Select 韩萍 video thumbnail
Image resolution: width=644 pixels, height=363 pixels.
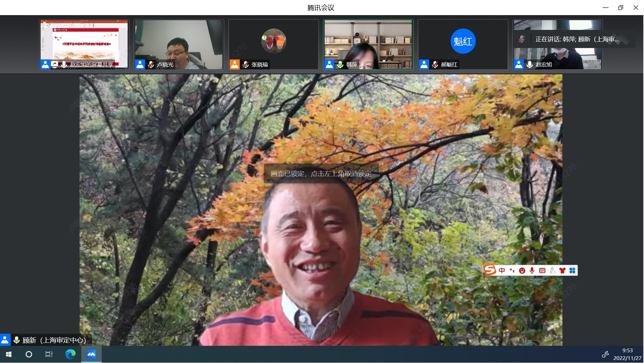(368, 44)
